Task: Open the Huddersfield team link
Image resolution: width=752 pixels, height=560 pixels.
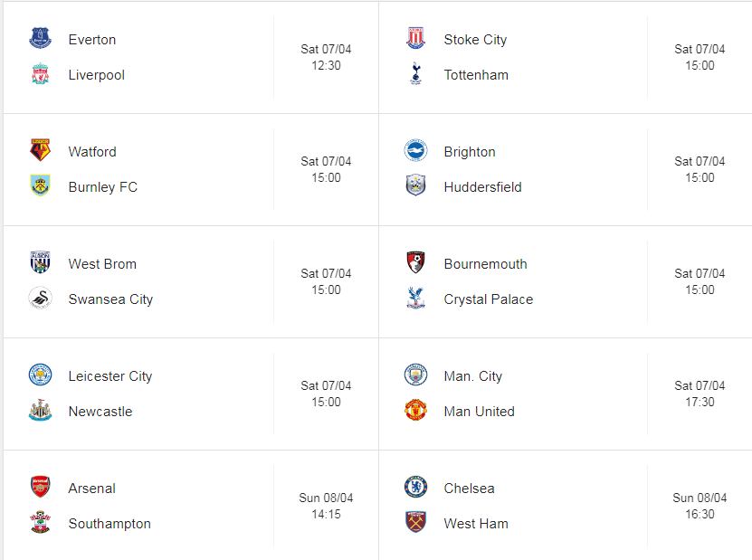Action: click(x=482, y=187)
